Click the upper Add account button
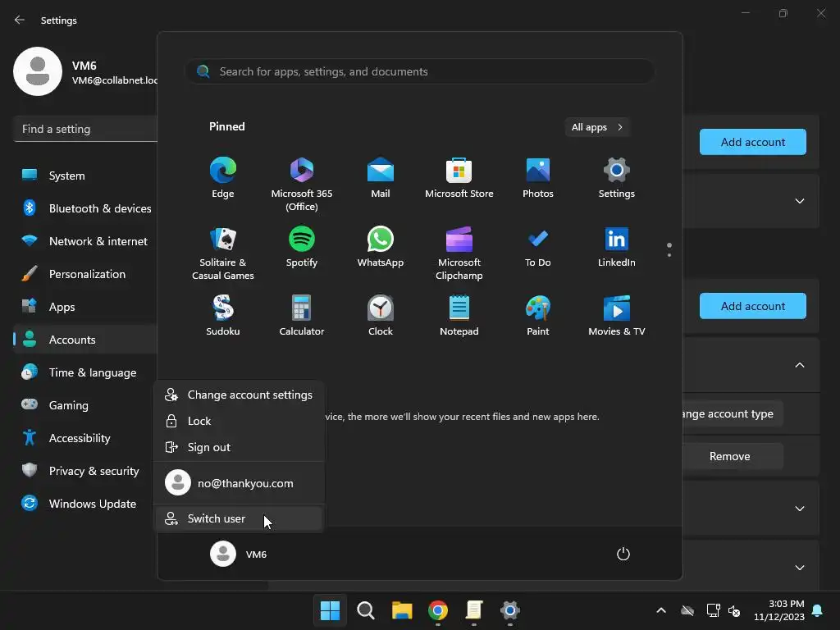The width and height of the screenshot is (840, 630). 753,142
